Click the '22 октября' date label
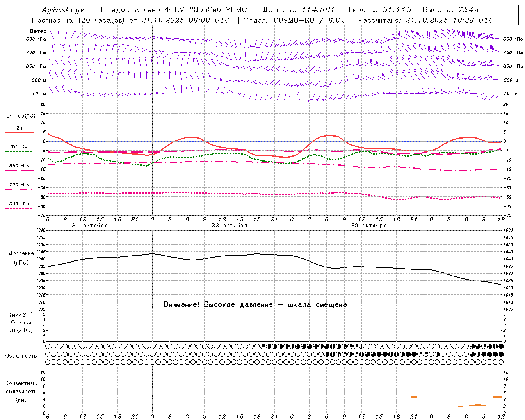This screenshot has width=525, height=420. pyautogui.click(x=229, y=226)
